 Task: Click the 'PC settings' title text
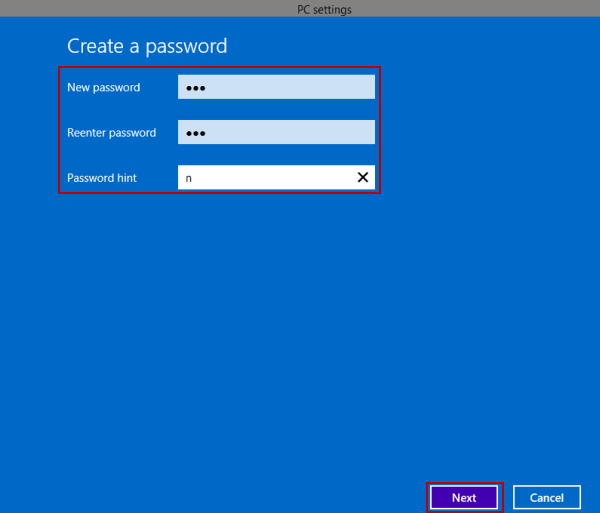[x=324, y=10]
